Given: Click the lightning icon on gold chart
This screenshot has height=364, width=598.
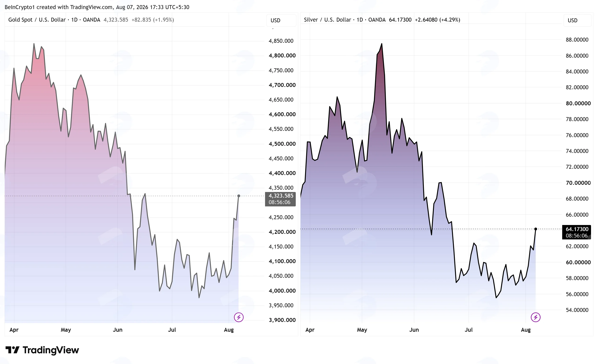Looking at the screenshot, I should [x=239, y=317].
